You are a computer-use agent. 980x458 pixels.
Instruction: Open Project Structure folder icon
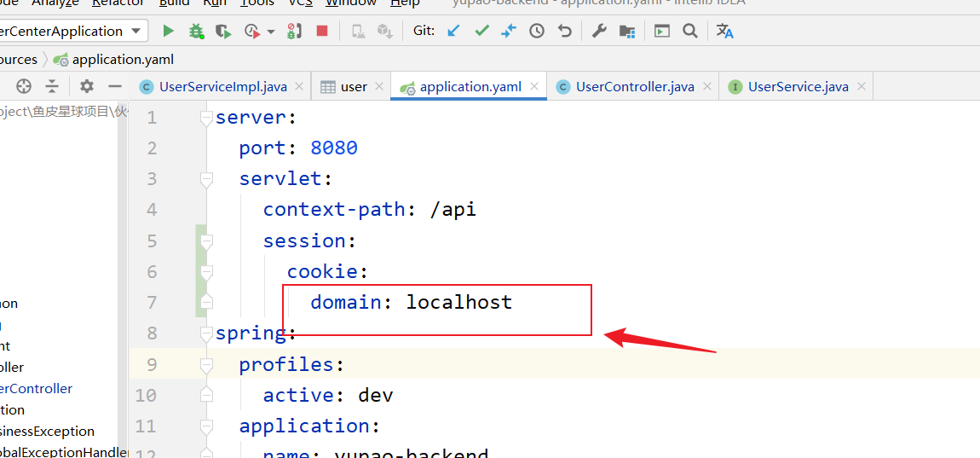click(627, 32)
